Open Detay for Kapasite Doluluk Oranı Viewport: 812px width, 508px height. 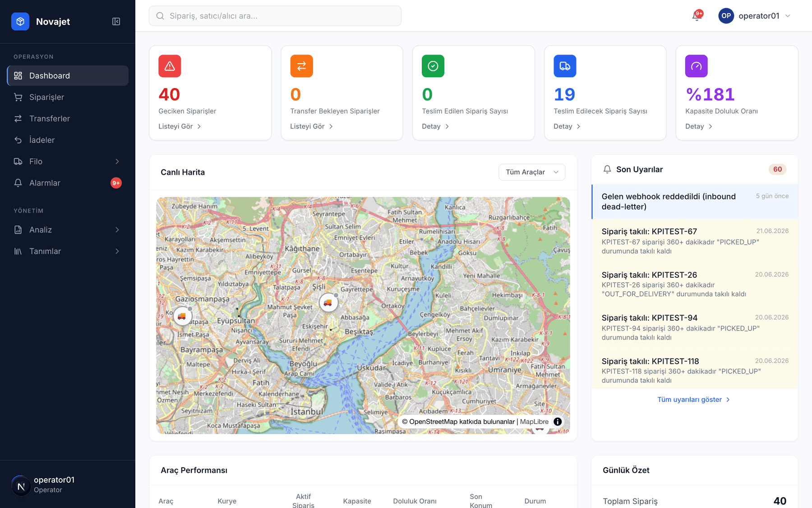tap(699, 126)
